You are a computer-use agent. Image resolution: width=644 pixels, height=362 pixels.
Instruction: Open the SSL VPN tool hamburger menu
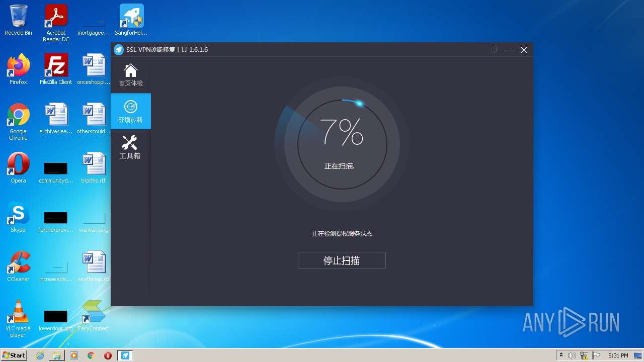(x=494, y=50)
